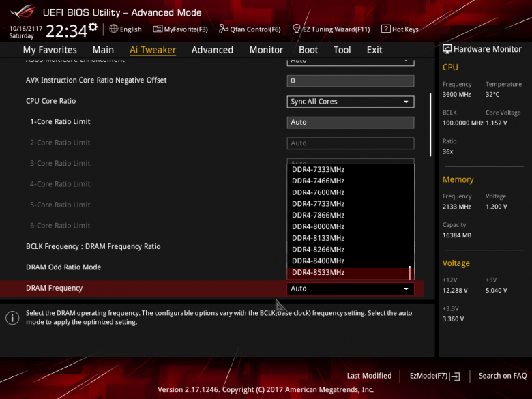Click the 5.040 V reading
Image resolution: width=532 pixels, height=399 pixels.
pyautogui.click(x=496, y=291)
